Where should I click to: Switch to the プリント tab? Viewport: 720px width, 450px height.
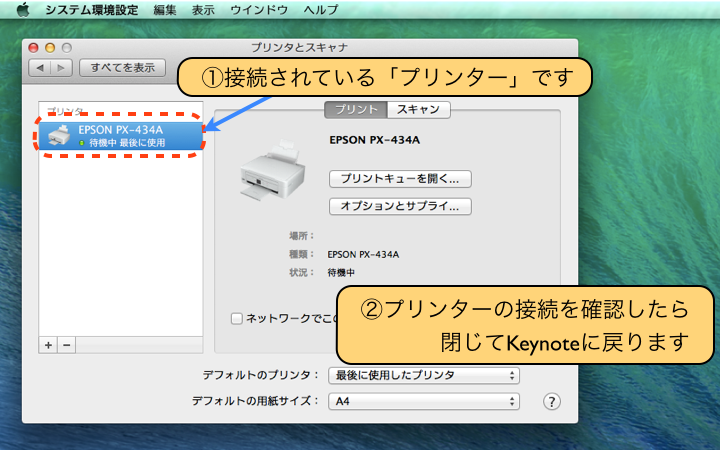click(356, 110)
